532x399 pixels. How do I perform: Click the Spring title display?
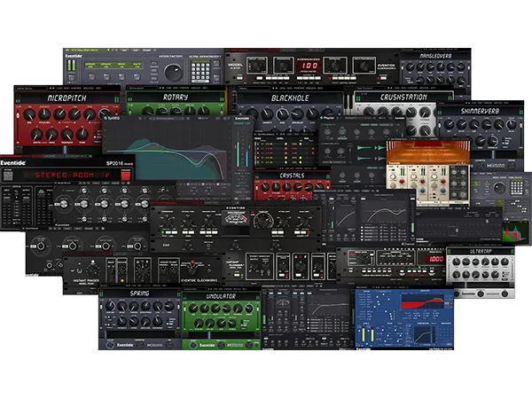click(140, 293)
